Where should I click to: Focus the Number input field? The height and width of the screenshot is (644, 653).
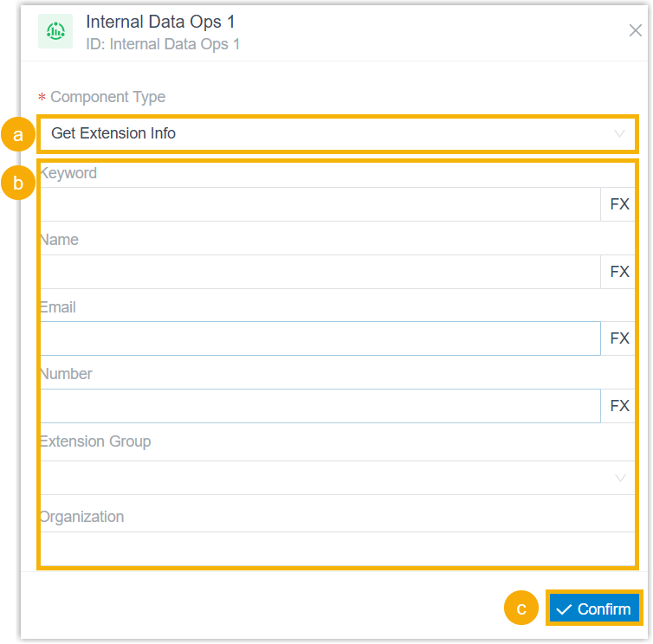coord(320,405)
